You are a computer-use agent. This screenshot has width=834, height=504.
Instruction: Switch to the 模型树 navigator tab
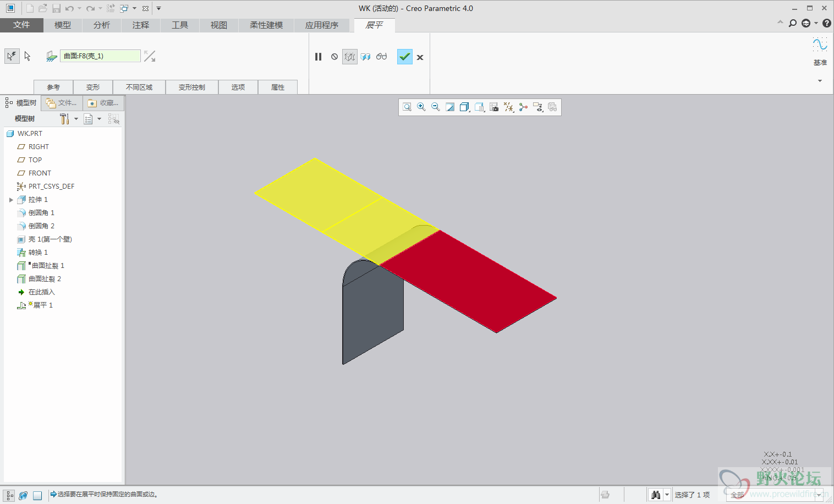click(x=21, y=103)
